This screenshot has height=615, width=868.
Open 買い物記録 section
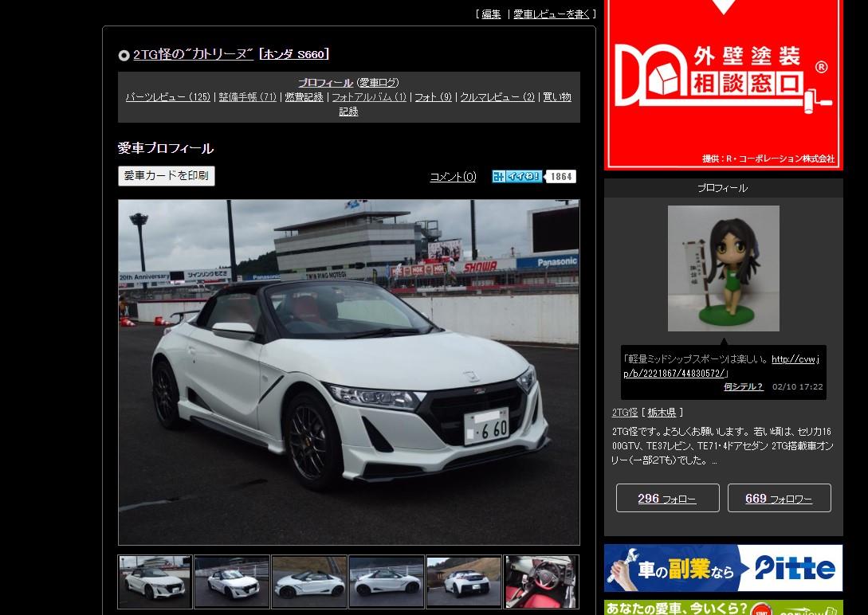557,96
